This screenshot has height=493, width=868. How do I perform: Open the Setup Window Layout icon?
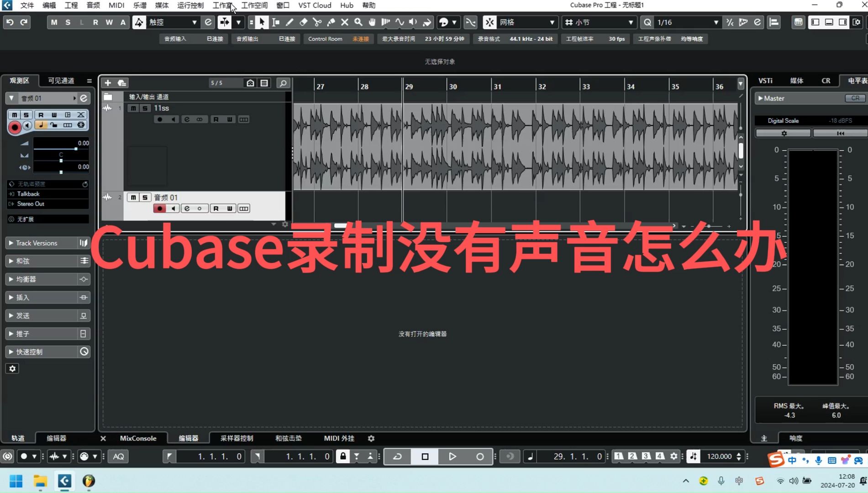click(x=857, y=22)
